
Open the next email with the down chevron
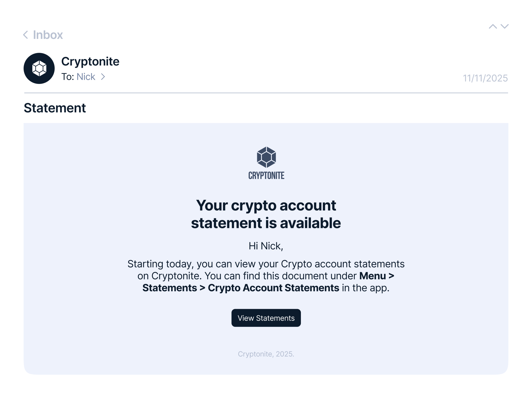coord(505,26)
